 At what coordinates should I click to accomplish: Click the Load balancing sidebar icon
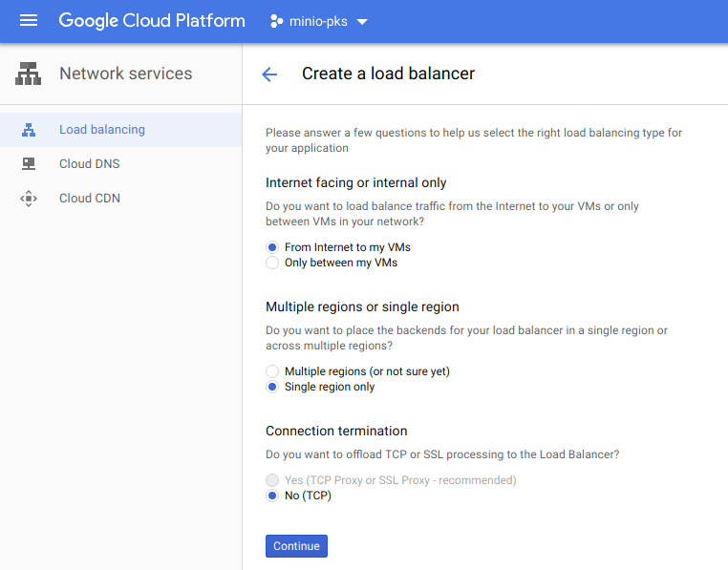[29, 130]
